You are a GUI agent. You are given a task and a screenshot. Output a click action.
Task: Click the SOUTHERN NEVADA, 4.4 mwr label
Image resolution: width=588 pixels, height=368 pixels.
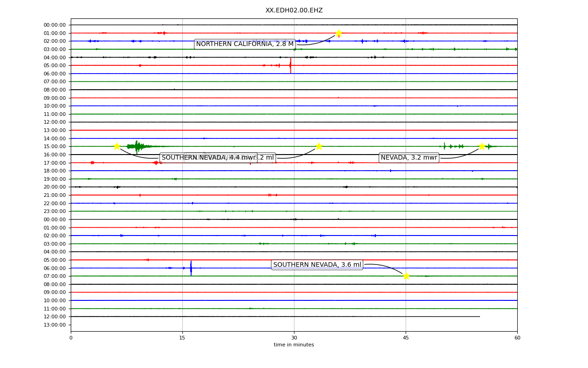(x=209, y=158)
